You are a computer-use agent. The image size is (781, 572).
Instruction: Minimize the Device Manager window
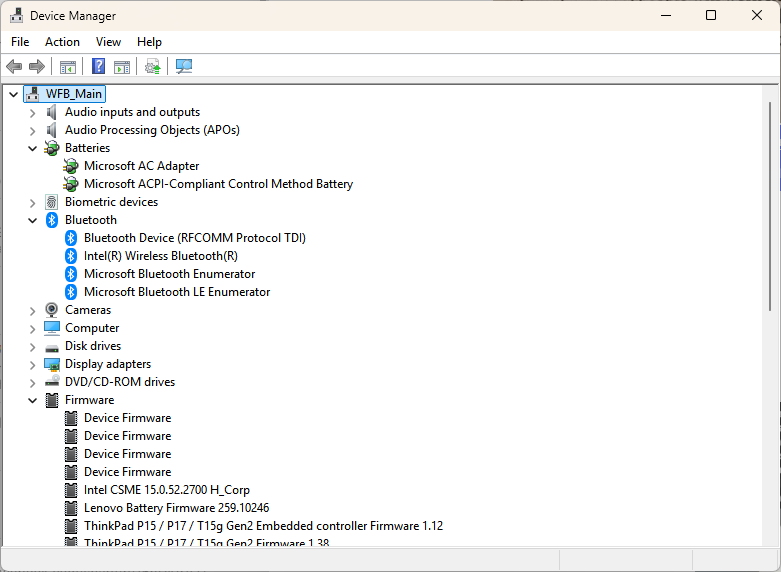[666, 15]
